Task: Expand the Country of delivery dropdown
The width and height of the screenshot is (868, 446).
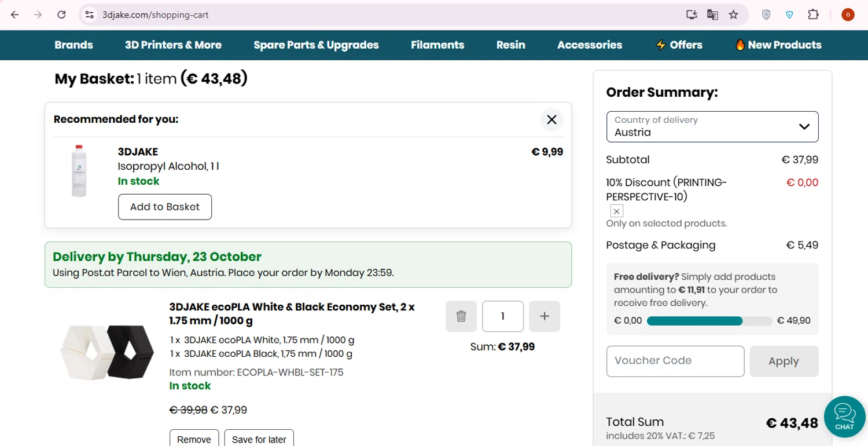Action: point(712,127)
